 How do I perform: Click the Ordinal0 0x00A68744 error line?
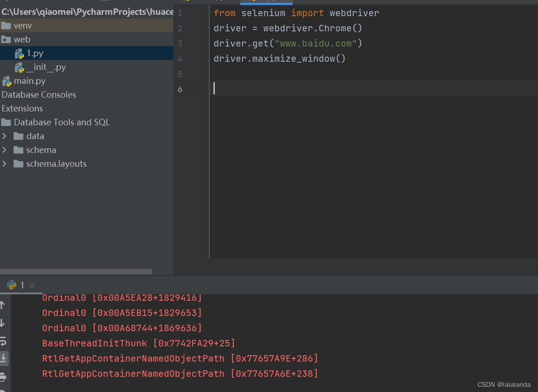(x=122, y=328)
